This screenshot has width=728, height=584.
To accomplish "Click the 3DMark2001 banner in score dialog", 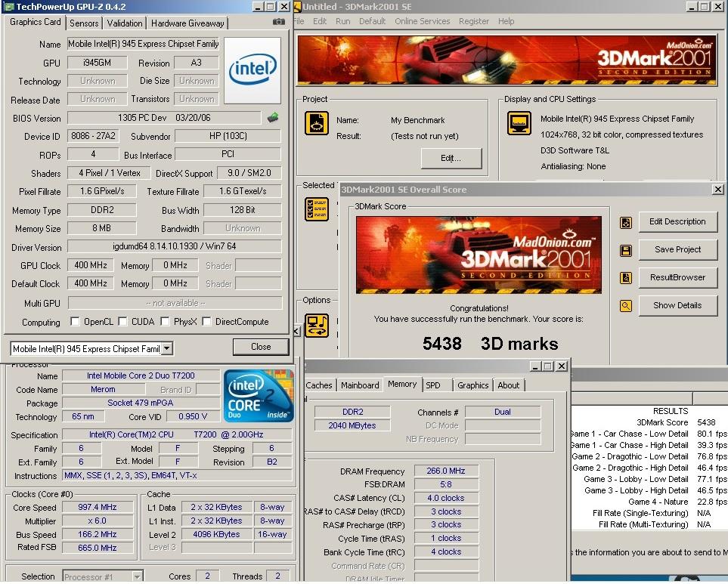I will coord(479,255).
